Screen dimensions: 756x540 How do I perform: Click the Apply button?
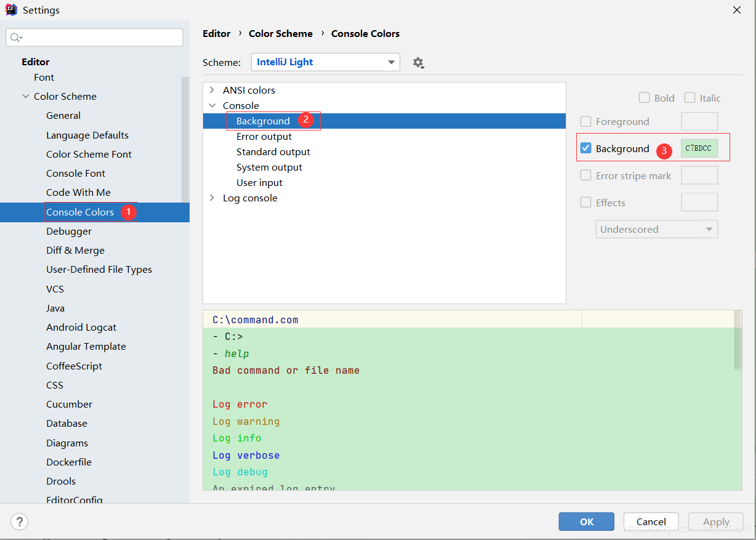716,522
